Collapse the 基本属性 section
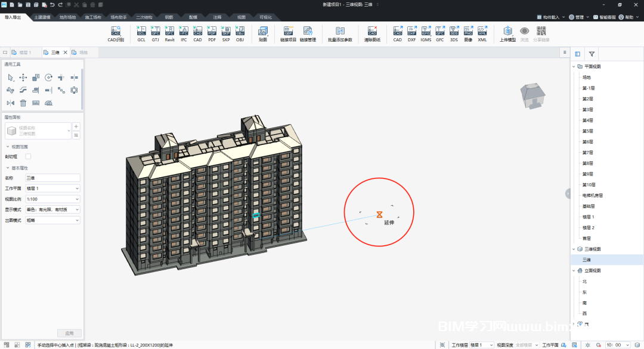The image size is (644, 349). coord(8,168)
